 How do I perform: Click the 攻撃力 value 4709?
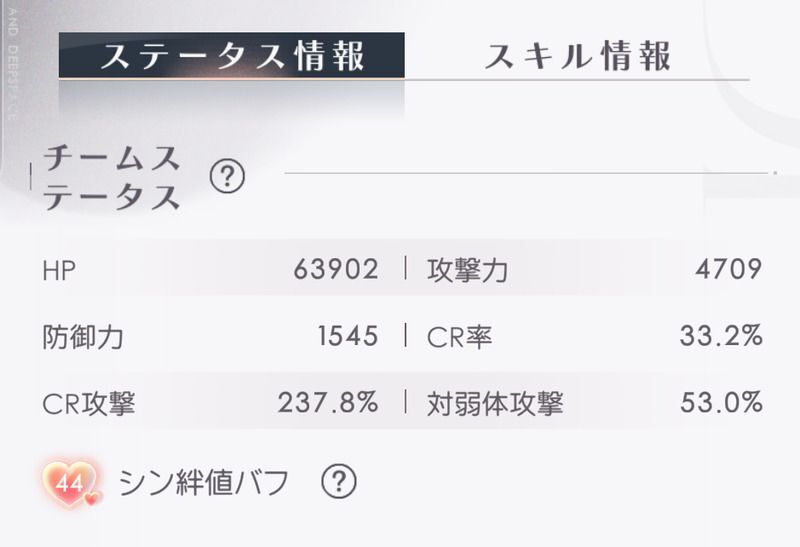(x=728, y=268)
